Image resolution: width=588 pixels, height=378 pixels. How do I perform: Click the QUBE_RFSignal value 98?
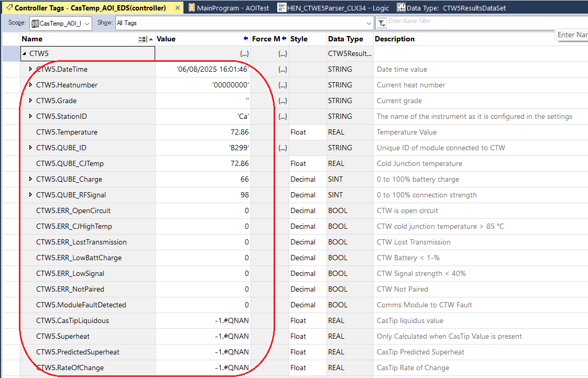pos(245,195)
